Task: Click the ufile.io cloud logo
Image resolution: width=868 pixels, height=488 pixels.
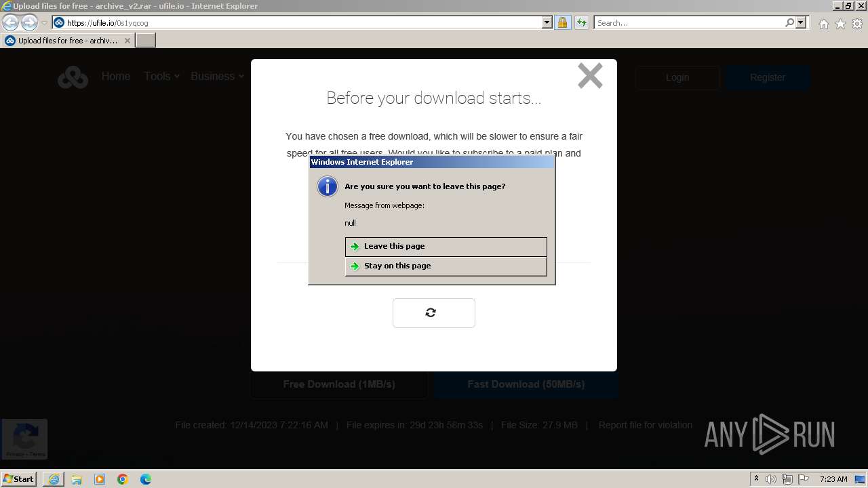Action: tap(73, 77)
